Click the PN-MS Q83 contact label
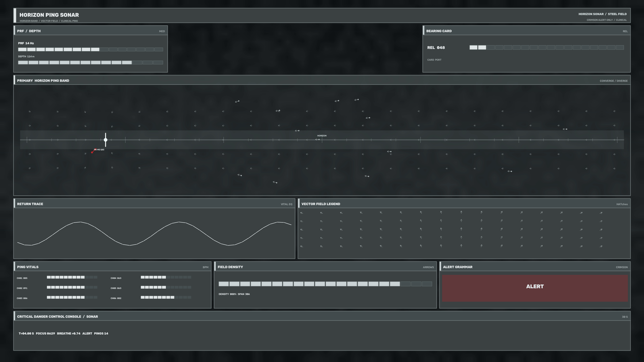 pyautogui.click(x=99, y=150)
